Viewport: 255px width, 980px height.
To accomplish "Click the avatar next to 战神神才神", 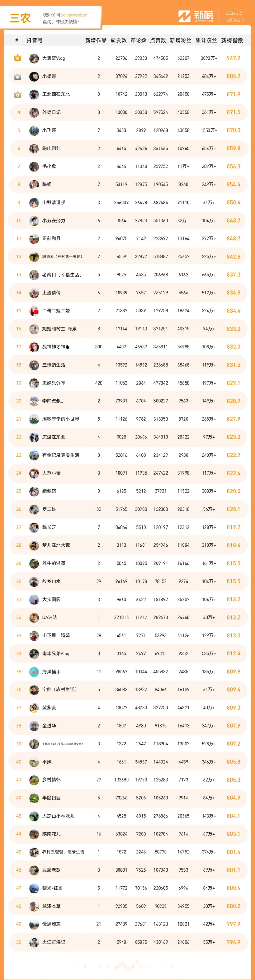I will tap(34, 347).
